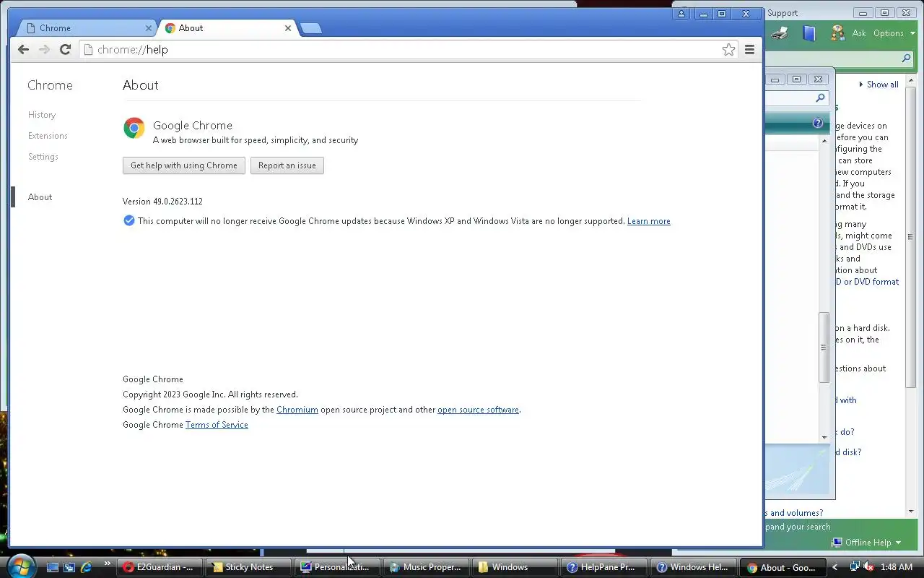This screenshot has height=578, width=924.
Task: Click About - Google Chrome taskbar button
Action: (x=783, y=567)
